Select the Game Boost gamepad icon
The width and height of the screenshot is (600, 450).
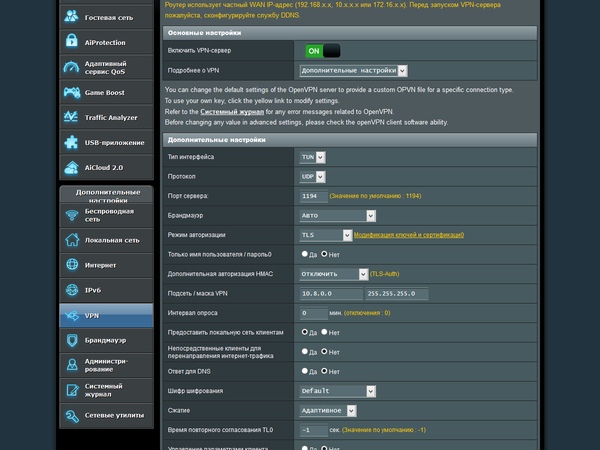coord(72,92)
